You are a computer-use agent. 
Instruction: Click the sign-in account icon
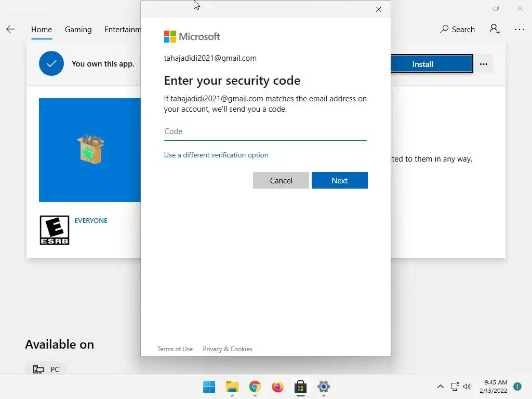click(495, 29)
